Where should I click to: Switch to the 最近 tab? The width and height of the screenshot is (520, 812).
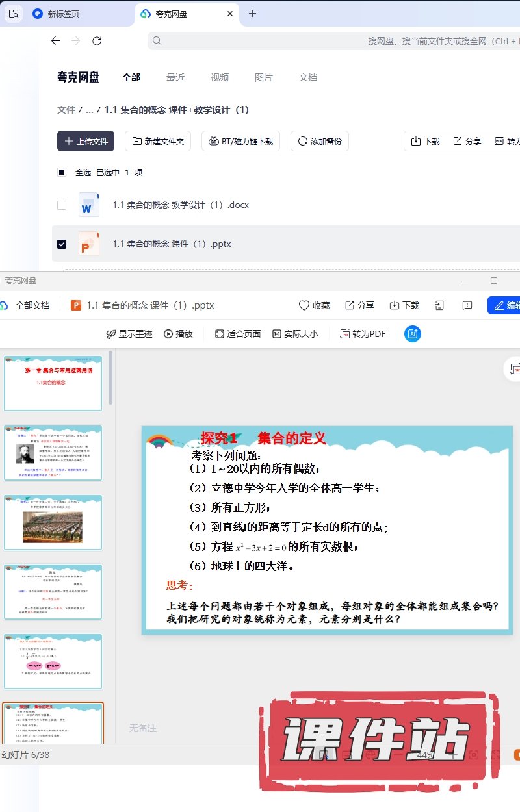(175, 77)
